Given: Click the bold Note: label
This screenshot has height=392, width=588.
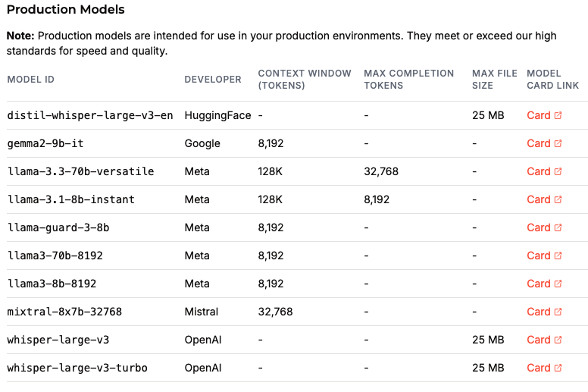Looking at the screenshot, I should (20, 36).
